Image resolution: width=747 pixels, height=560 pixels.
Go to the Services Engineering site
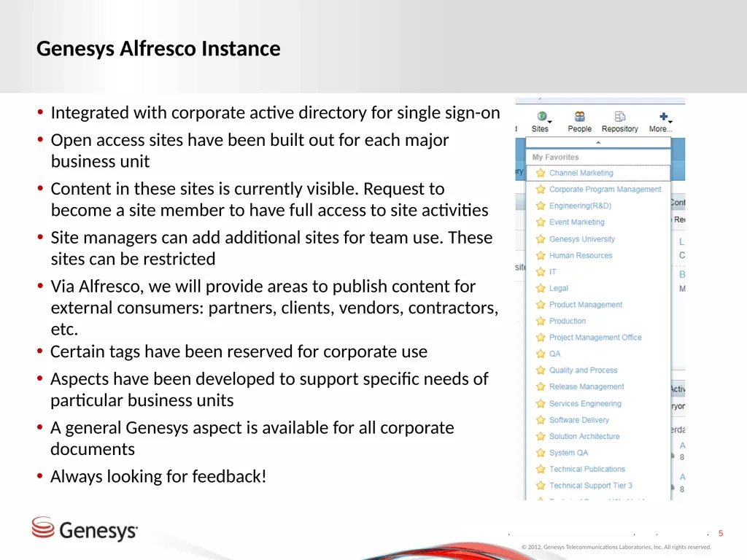click(586, 403)
